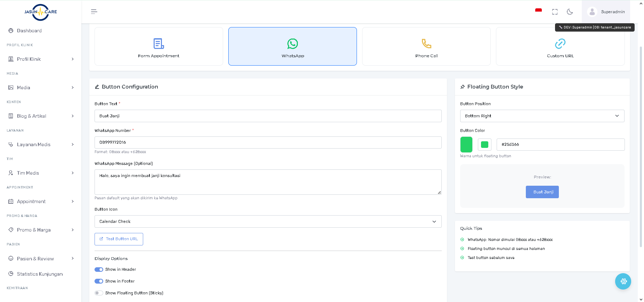Expand the Profil Klinik sidebar menu
This screenshot has height=302, width=644.
click(41, 59)
